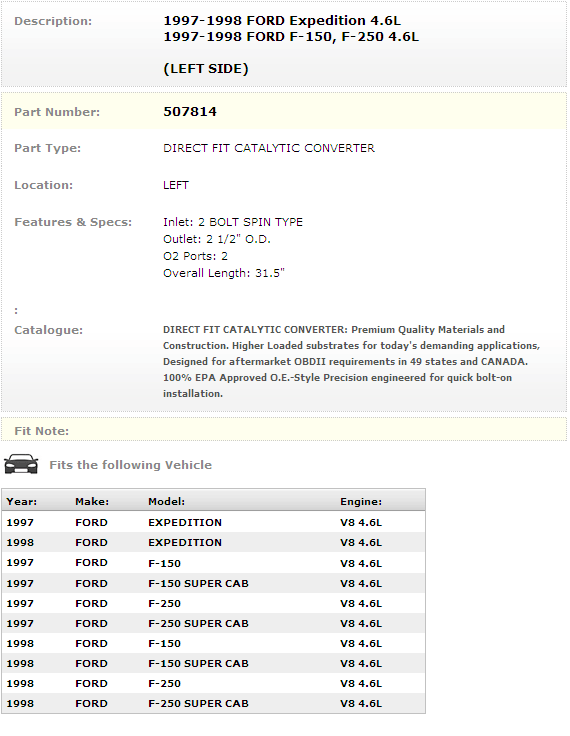Click the Fits the following Vehicle heading
This screenshot has width=570, height=736.
click(131, 465)
